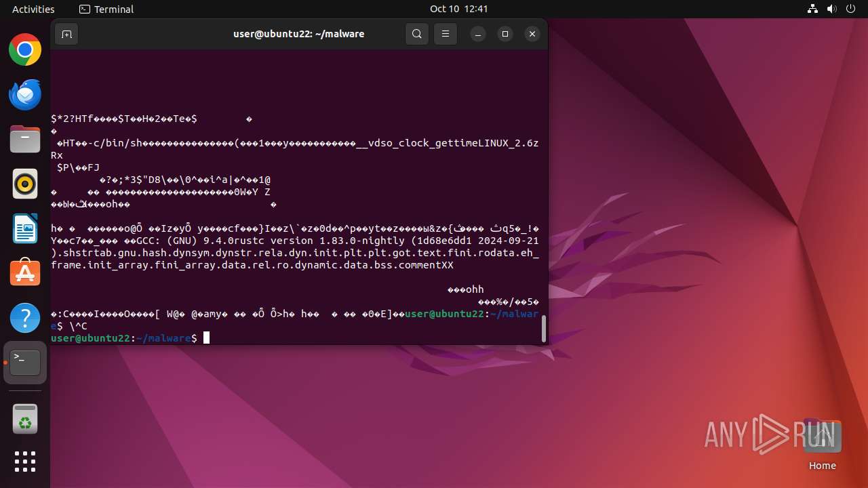The width and height of the screenshot is (868, 488).
Task: Click at the terminal cursor
Action: point(207,338)
